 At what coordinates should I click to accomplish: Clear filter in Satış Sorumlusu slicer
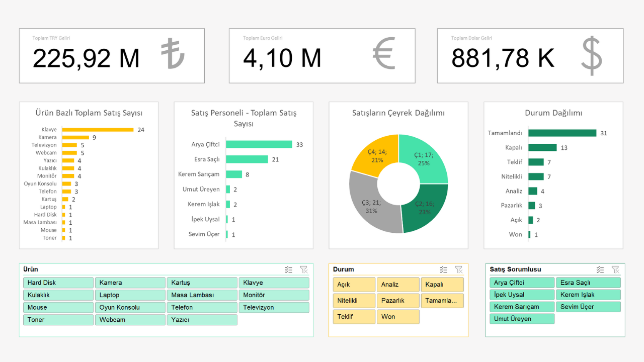point(615,269)
